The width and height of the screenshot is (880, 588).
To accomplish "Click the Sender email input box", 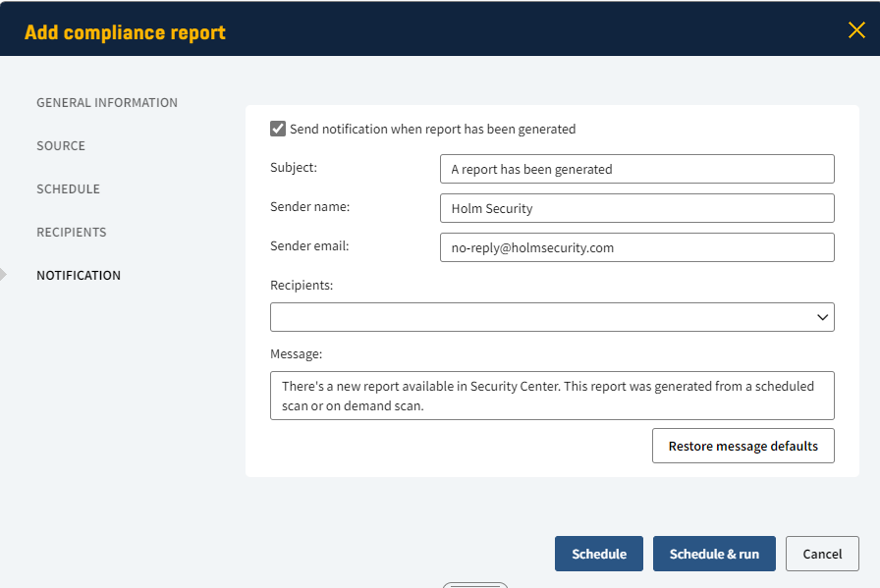I will point(636,247).
